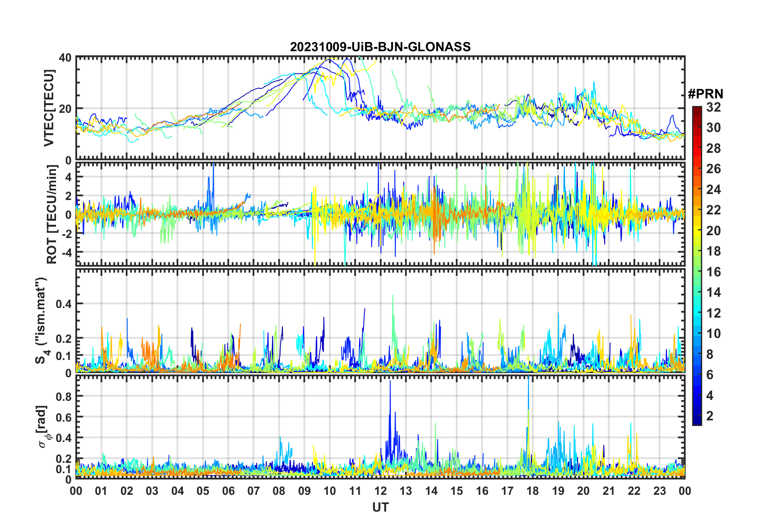Click x-axis tick label 09
This screenshot has height=532, width=761.
click(304, 491)
